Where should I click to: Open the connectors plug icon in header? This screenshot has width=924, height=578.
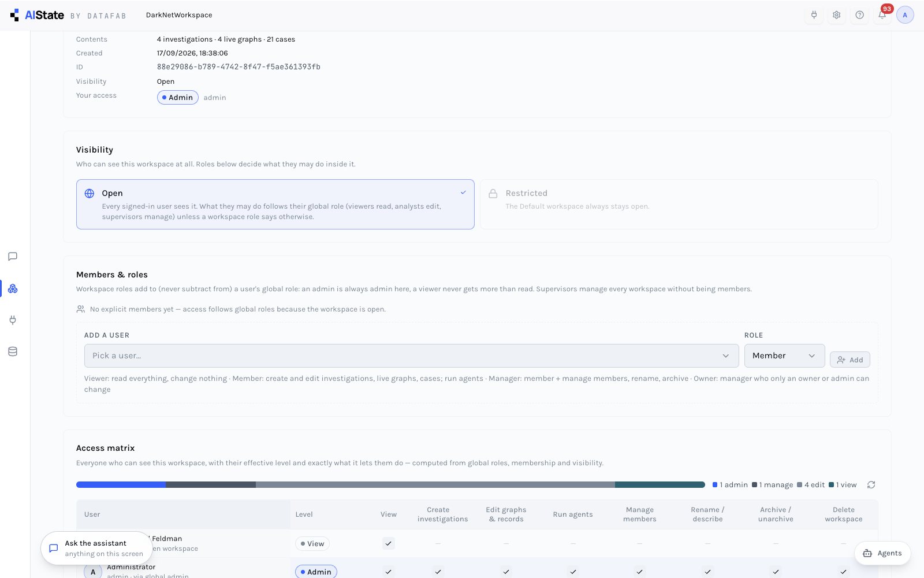[814, 15]
